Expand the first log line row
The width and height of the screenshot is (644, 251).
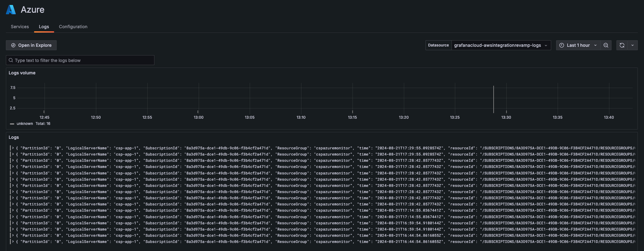click(x=13, y=148)
